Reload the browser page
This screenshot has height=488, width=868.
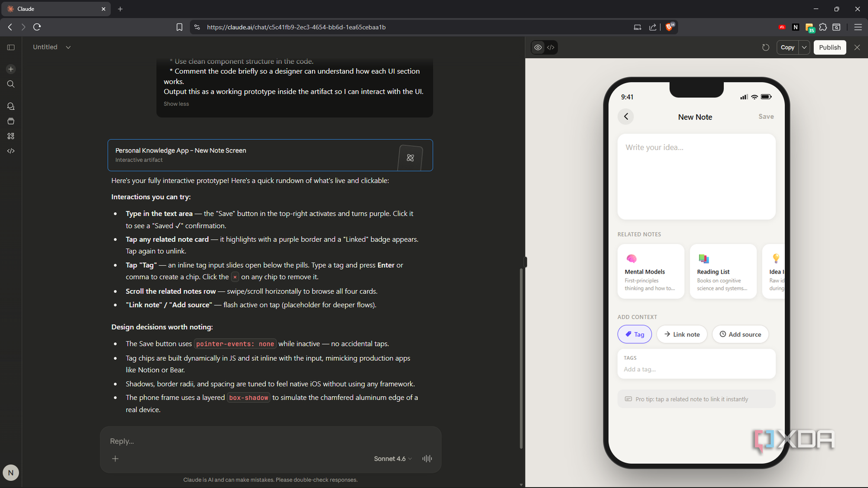37,27
